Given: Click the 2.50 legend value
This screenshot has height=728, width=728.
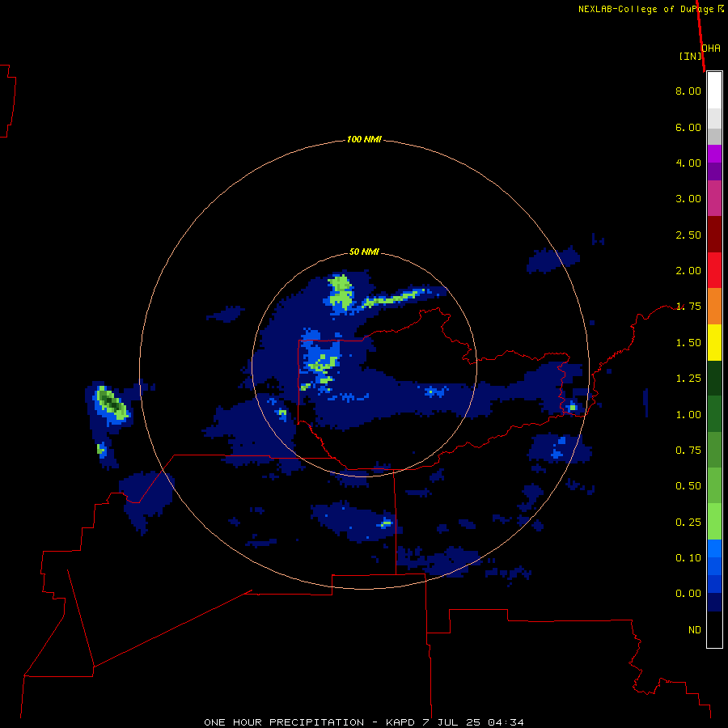Looking at the screenshot, I should (x=688, y=235).
